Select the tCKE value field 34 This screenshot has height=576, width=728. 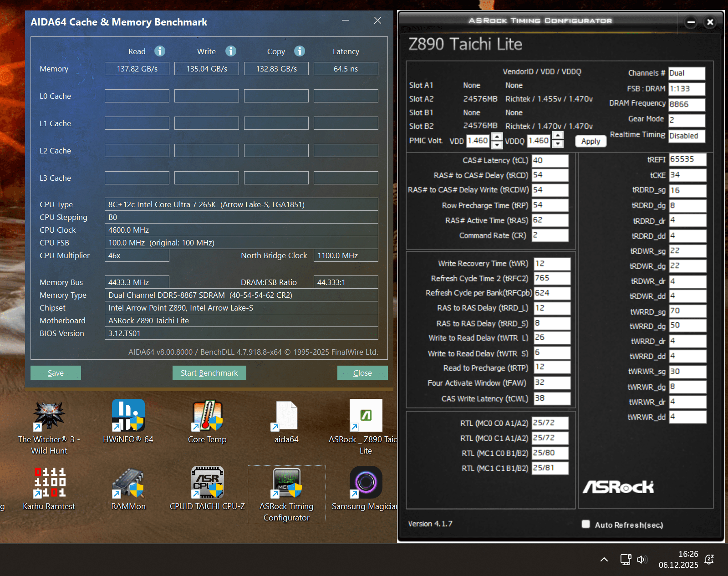click(x=687, y=175)
